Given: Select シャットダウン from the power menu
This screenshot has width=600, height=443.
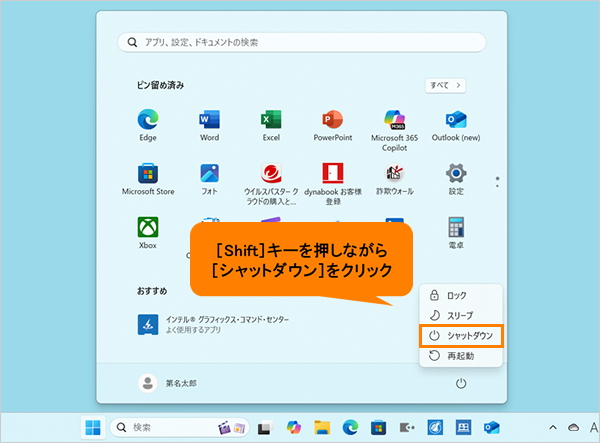Looking at the screenshot, I should tap(461, 336).
